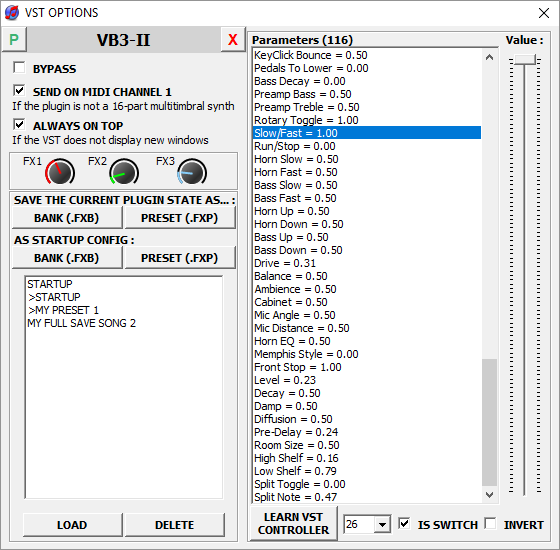Open the controller number 26 dropdown

pos(382,525)
